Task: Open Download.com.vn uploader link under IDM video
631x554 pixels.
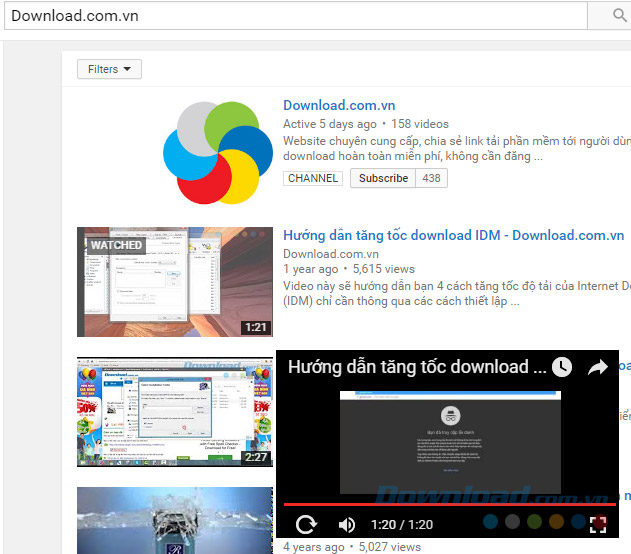Action: pyautogui.click(x=331, y=254)
